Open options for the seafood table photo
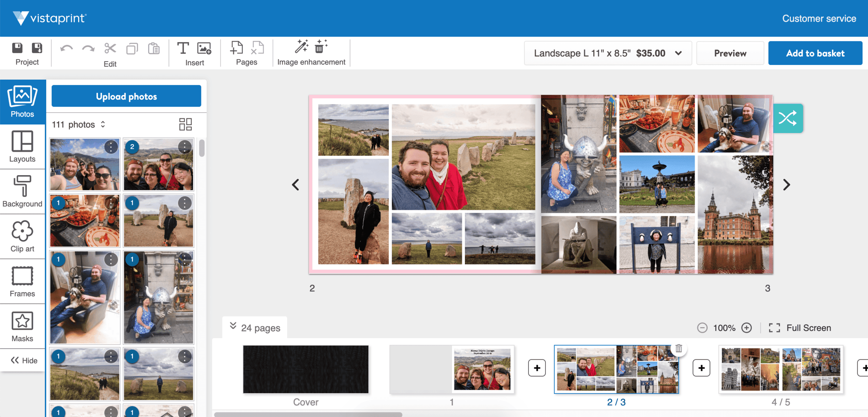868x417 pixels. click(x=111, y=203)
